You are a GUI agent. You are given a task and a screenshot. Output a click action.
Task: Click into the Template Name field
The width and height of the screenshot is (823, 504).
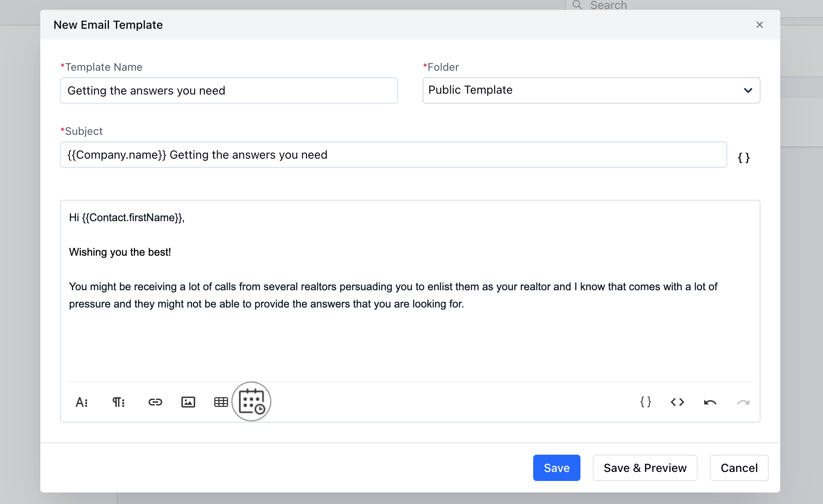229,90
